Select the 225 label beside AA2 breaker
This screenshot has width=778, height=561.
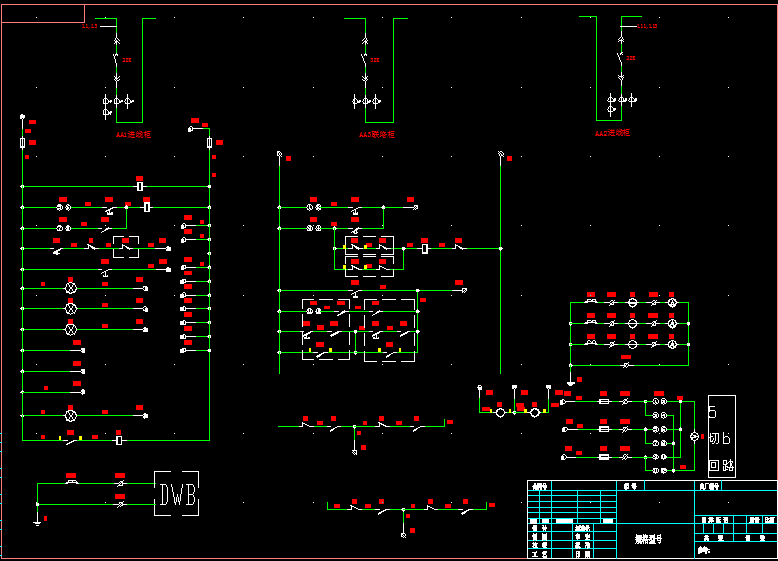631,58
